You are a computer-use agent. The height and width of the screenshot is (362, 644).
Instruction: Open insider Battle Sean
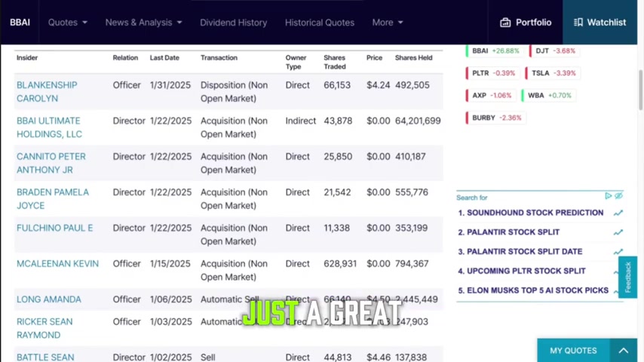coord(45,357)
